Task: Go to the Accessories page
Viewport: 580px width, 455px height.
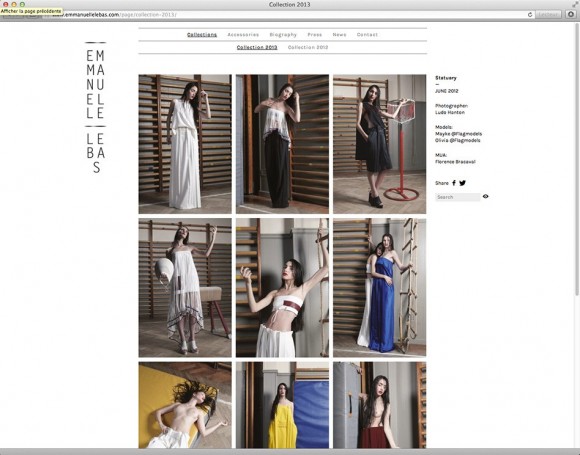Action: tap(243, 34)
